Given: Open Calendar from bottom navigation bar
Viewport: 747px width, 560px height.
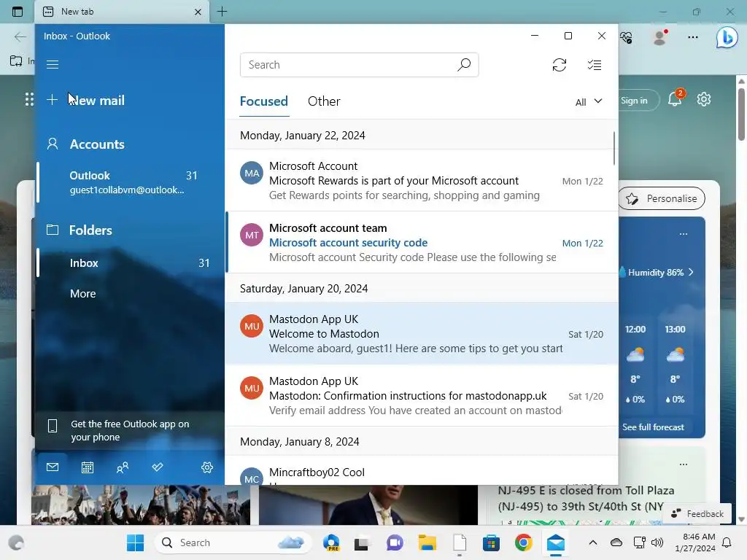Looking at the screenshot, I should [x=88, y=467].
